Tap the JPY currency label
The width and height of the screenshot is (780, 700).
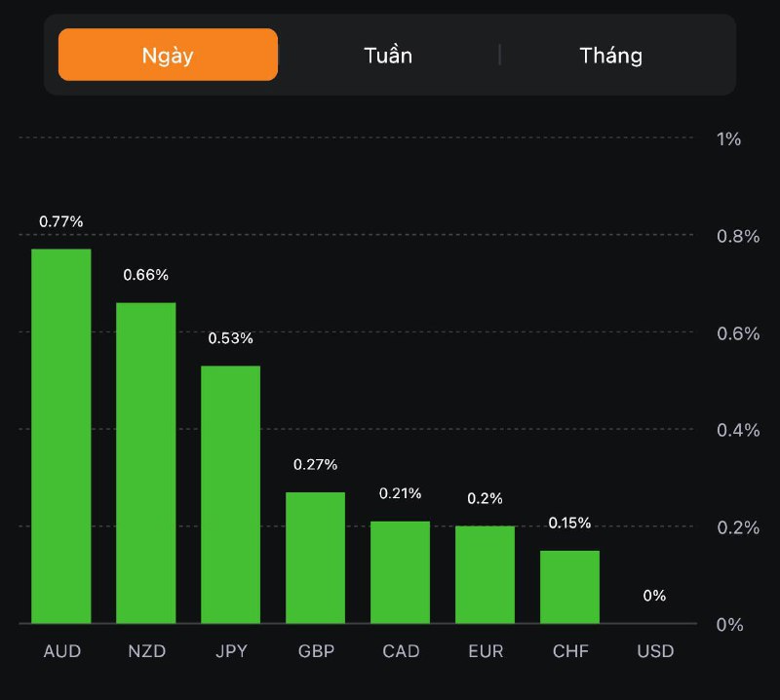(x=231, y=651)
